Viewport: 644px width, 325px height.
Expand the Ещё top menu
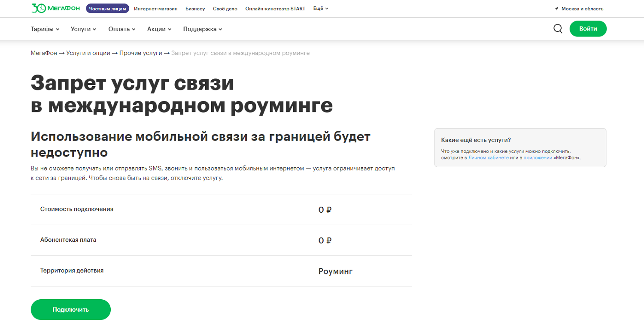(321, 9)
